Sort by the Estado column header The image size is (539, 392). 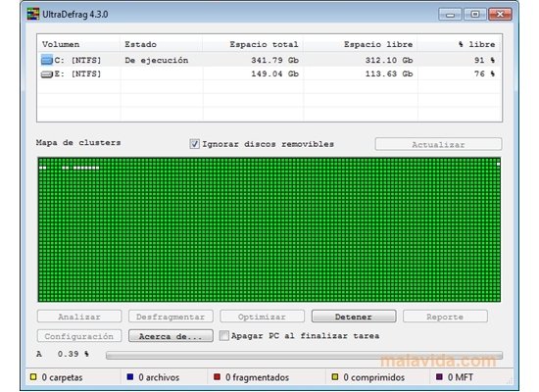click(x=162, y=44)
